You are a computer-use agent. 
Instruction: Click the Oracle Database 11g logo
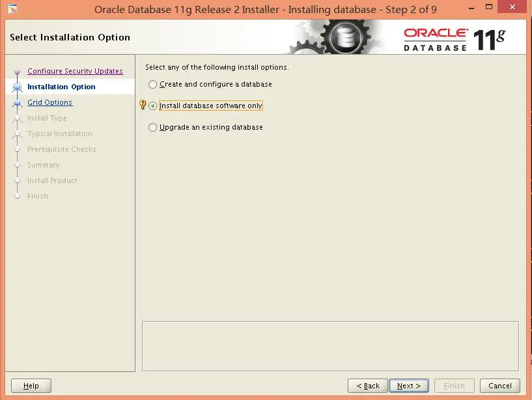(455, 40)
